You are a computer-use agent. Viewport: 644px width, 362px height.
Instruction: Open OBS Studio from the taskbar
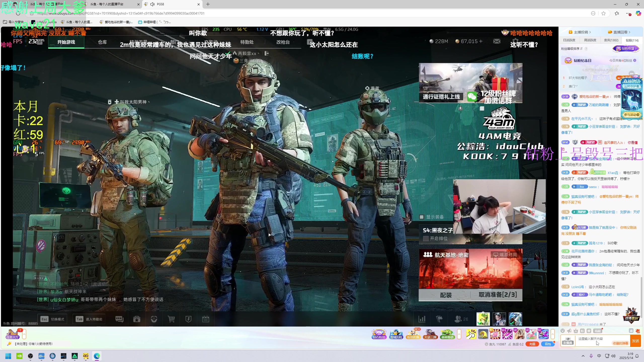pyautogui.click(x=30, y=356)
